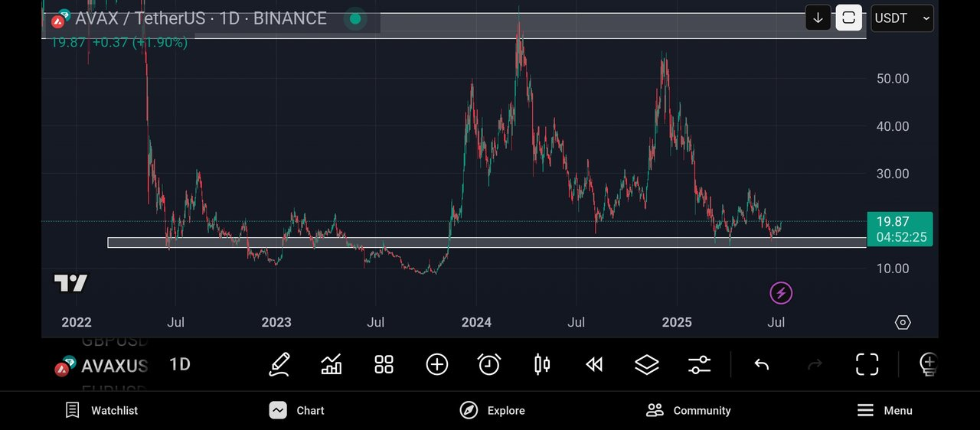Open the layout grid templates icon
980x430 pixels.
point(384,364)
